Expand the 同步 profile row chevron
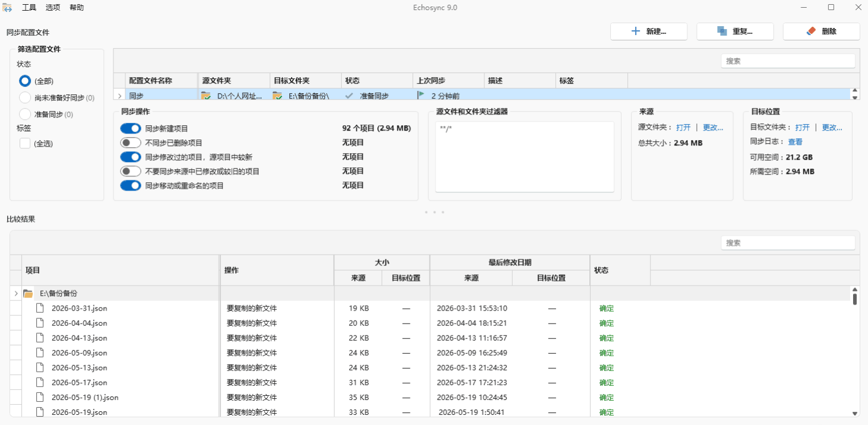 point(119,96)
